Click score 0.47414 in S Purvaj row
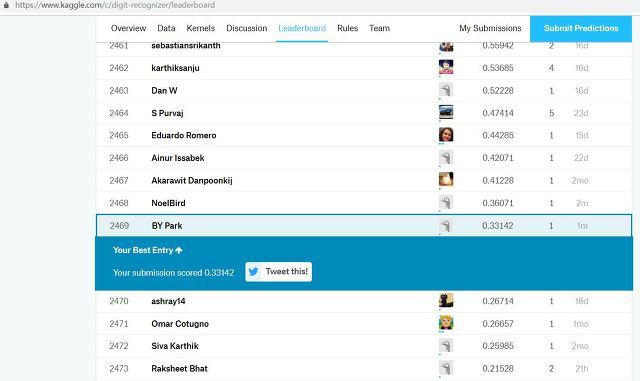 (x=498, y=113)
